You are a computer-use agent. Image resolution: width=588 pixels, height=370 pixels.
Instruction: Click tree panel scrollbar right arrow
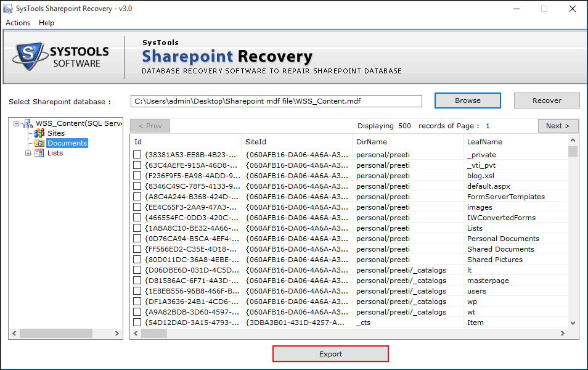point(117,333)
